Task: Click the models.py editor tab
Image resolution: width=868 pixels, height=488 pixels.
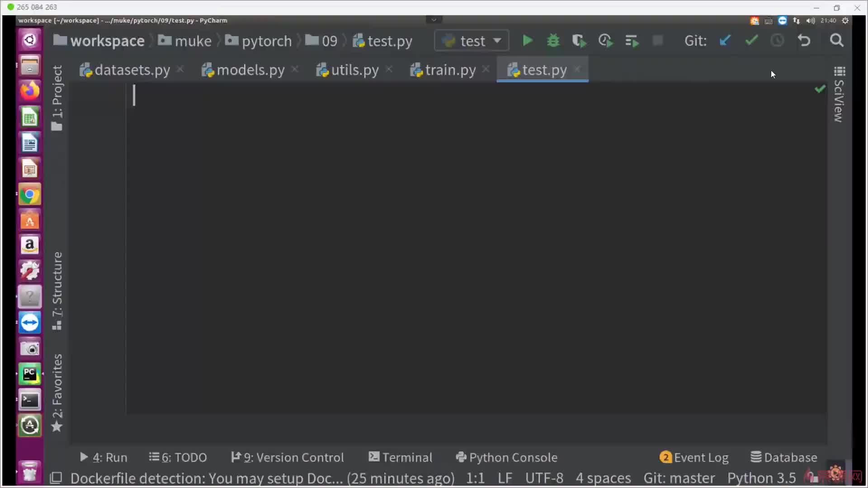Action: tap(250, 70)
